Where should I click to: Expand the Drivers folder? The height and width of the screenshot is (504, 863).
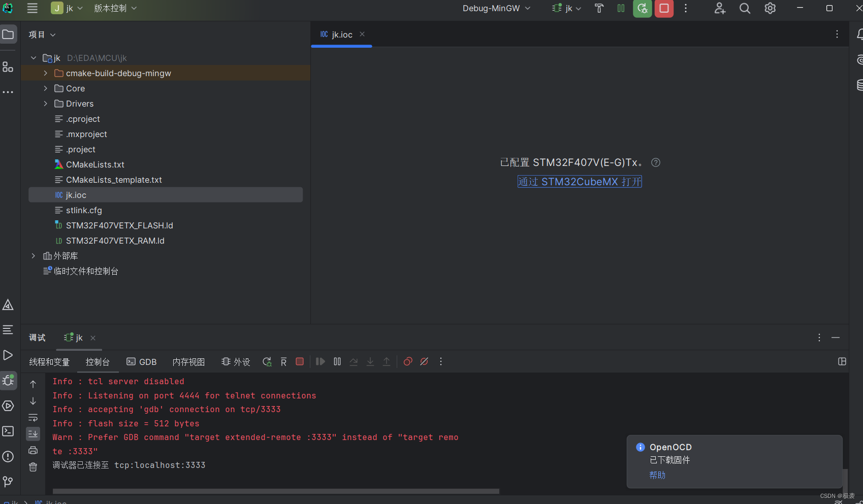(x=46, y=104)
